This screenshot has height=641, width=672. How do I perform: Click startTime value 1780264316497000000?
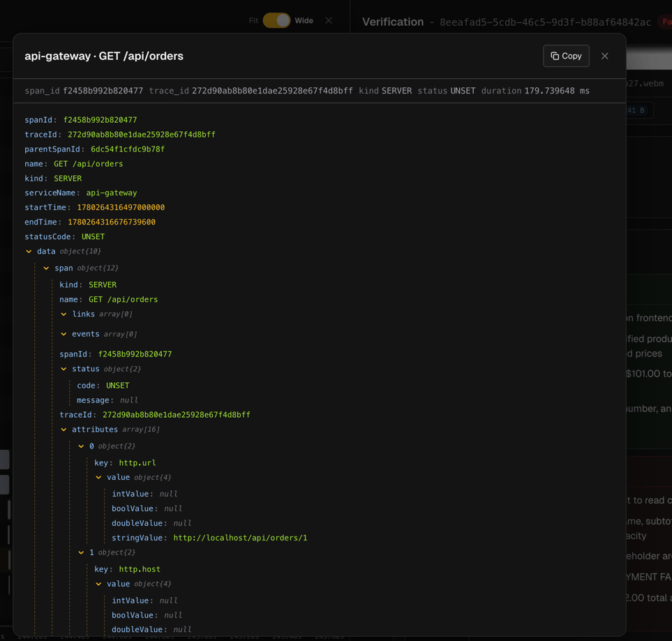(x=121, y=207)
